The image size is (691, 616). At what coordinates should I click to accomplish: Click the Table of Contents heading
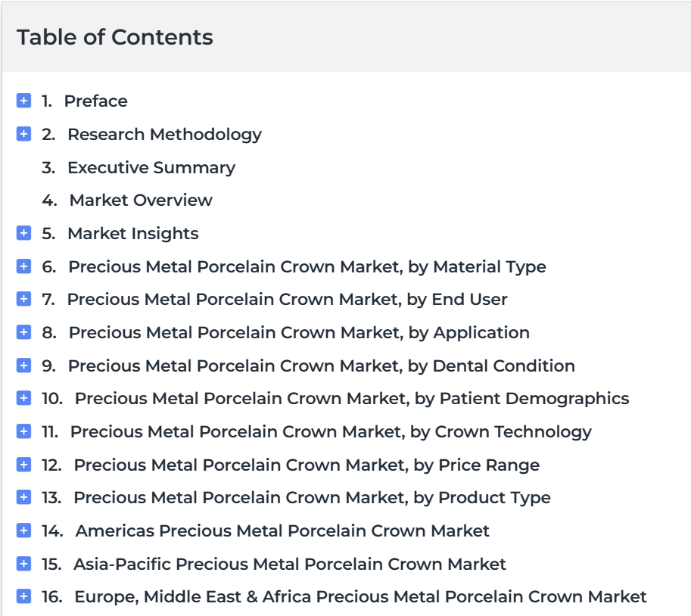(x=114, y=37)
